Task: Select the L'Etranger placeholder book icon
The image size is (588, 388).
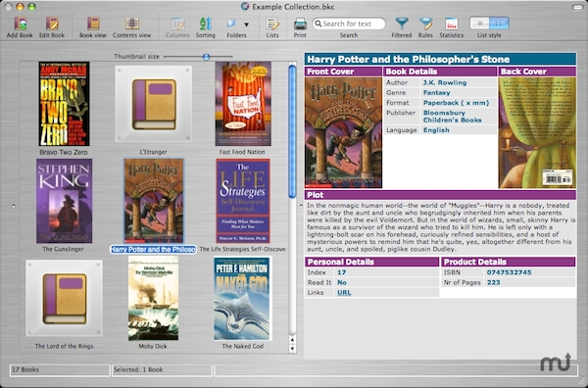Action: (154, 104)
